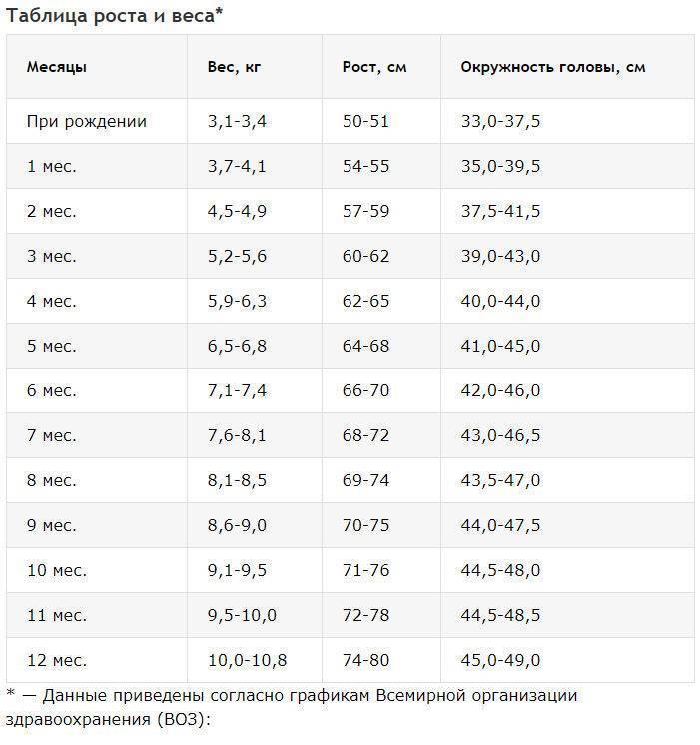The image size is (700, 745).
Task: Click the 'Рост, см' column header
Action: [374, 67]
